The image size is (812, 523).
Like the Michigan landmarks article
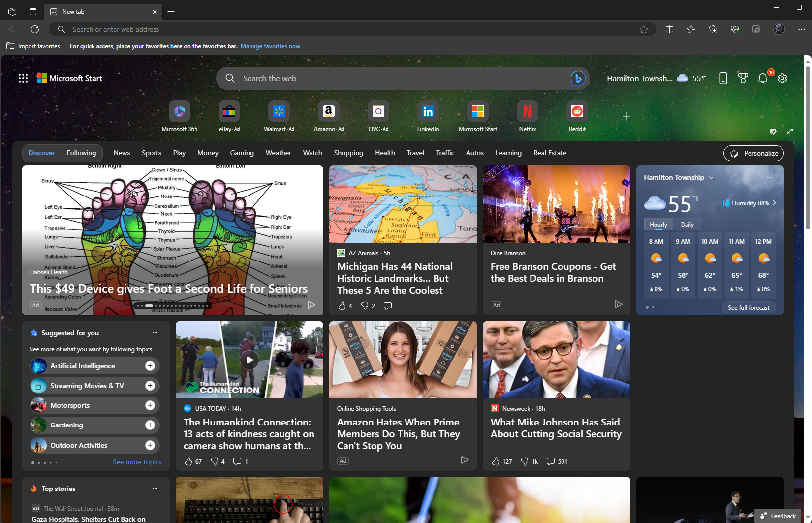tap(342, 306)
